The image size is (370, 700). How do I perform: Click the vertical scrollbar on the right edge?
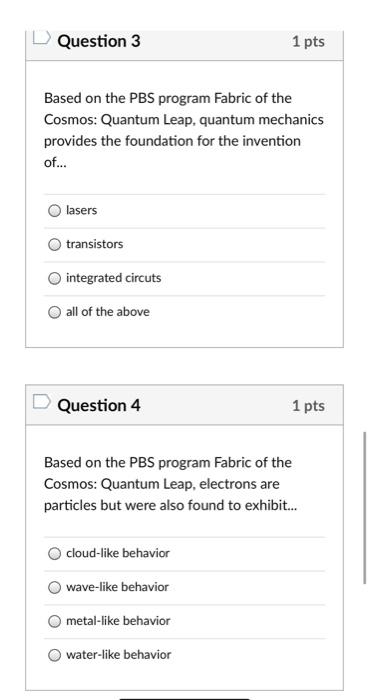click(365, 507)
